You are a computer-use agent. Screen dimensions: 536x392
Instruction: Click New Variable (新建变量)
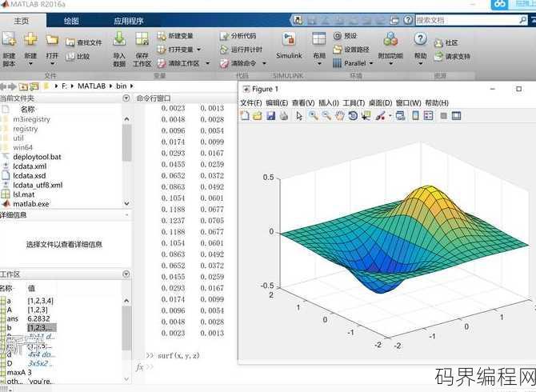tap(175, 36)
